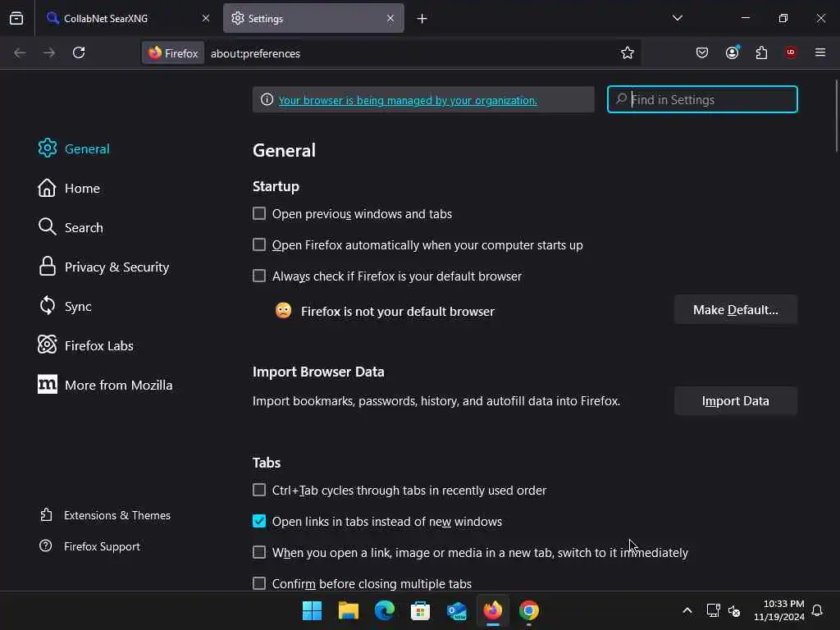The image size is (840, 630).
Task: Click the Firefox taskbar icon
Action: pyautogui.click(x=493, y=610)
